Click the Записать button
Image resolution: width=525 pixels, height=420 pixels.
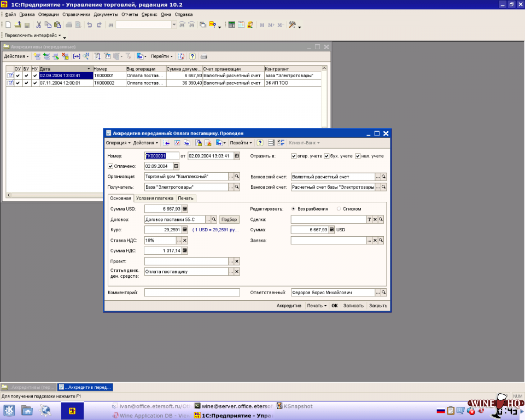353,306
